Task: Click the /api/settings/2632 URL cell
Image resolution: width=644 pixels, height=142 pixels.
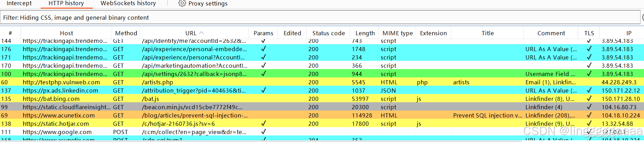Action: 195,74
